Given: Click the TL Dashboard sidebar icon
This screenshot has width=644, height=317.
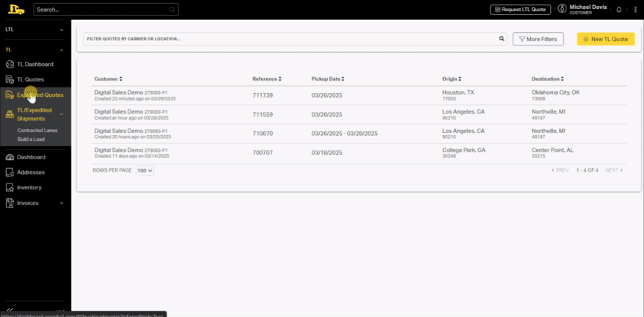Looking at the screenshot, I should click(10, 65).
